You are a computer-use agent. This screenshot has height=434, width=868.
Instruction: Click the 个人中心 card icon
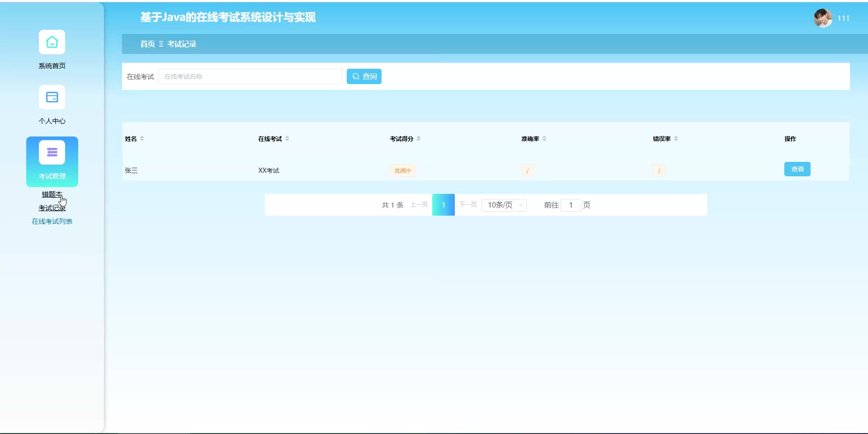pyautogui.click(x=52, y=97)
